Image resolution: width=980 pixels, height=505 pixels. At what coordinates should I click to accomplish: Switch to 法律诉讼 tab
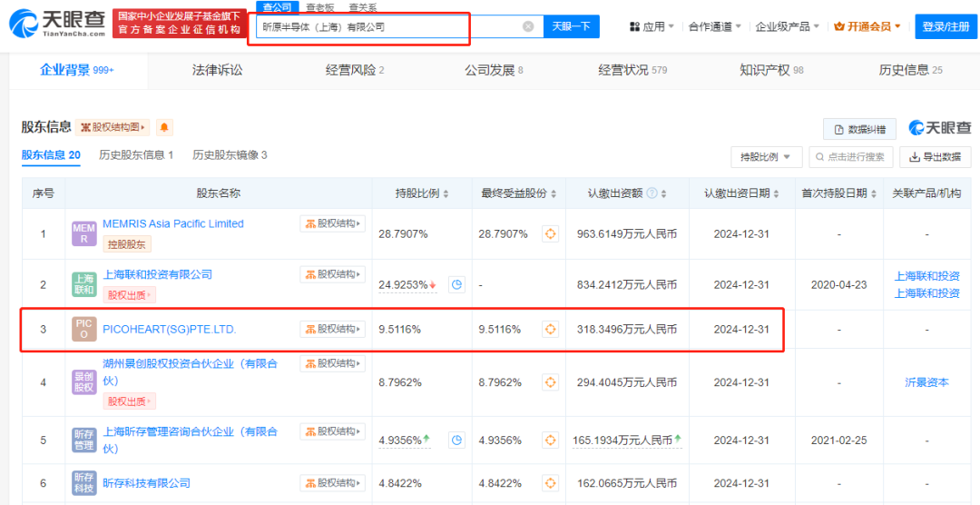217,70
